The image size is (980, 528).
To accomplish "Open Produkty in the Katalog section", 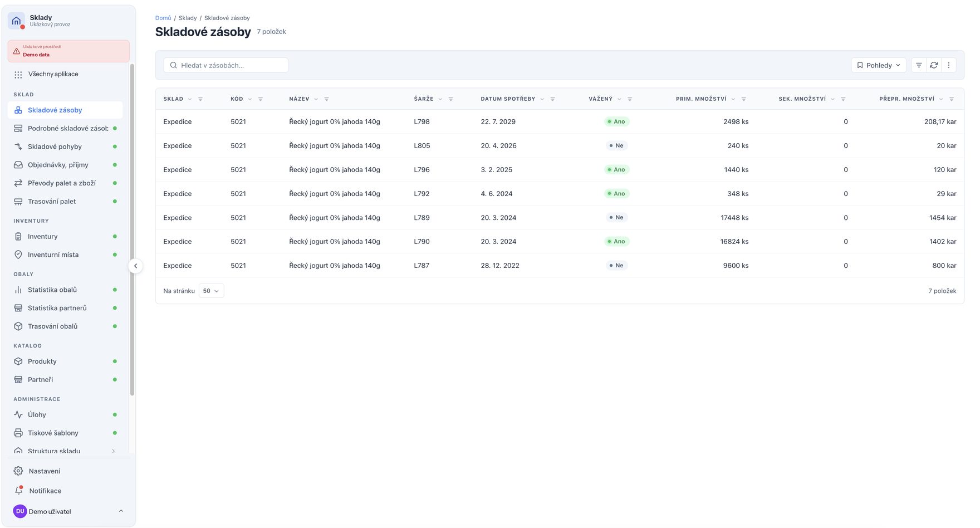I will point(65,361).
